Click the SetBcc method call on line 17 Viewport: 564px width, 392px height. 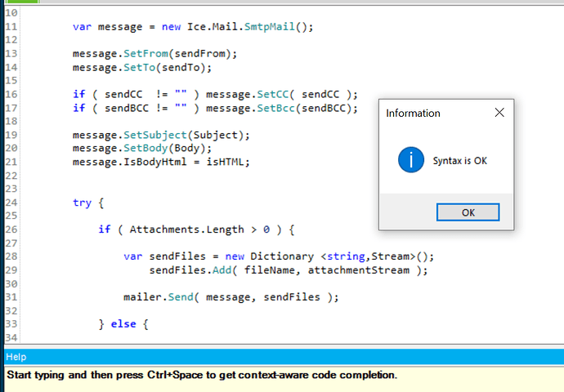point(276,108)
